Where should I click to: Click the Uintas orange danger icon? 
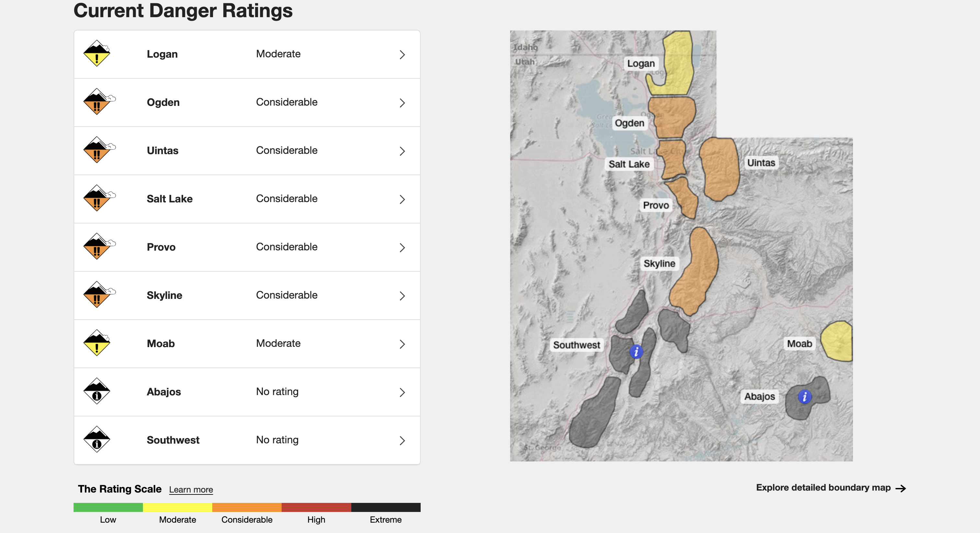point(97,150)
